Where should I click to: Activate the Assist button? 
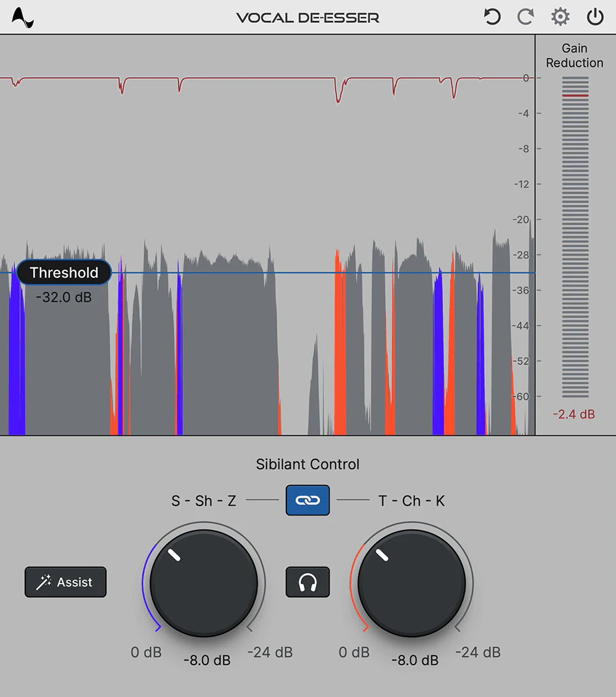(65, 582)
